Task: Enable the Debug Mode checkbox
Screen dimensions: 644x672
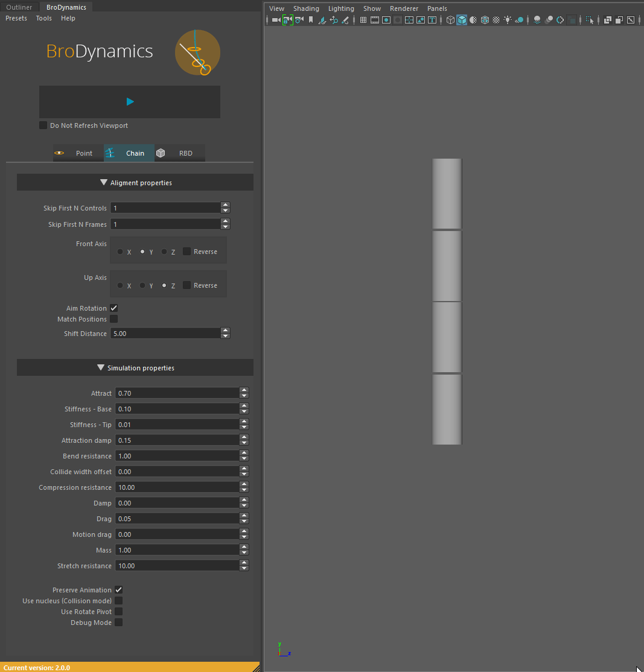Action: click(119, 623)
